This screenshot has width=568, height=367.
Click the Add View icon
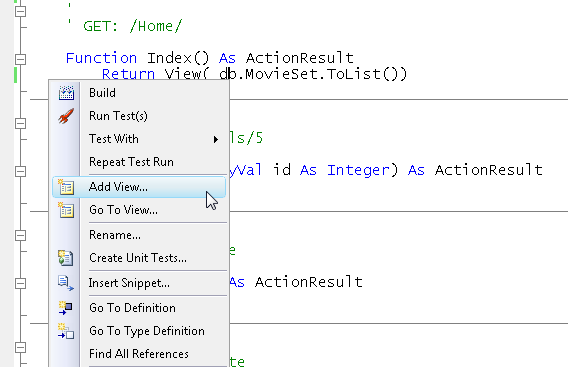66,187
